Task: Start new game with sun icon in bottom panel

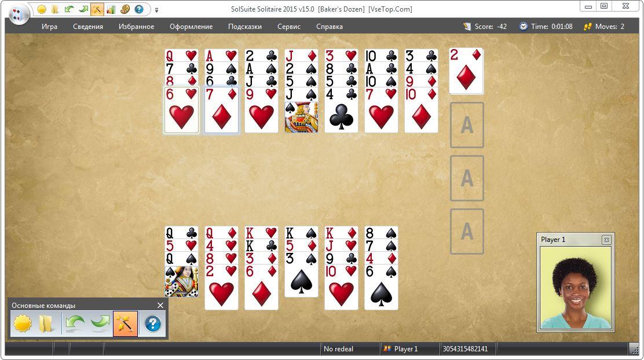Action: pos(23,324)
